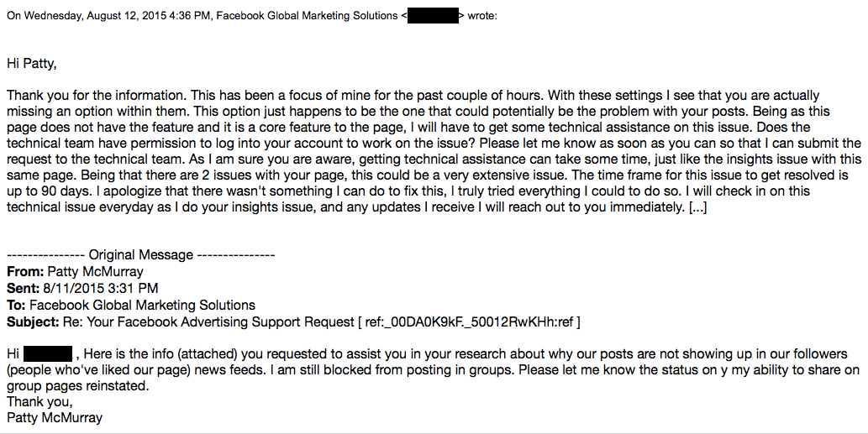The height and width of the screenshot is (434, 868).
Task: Click 'Thank you,' closing line
Action: coord(39,402)
